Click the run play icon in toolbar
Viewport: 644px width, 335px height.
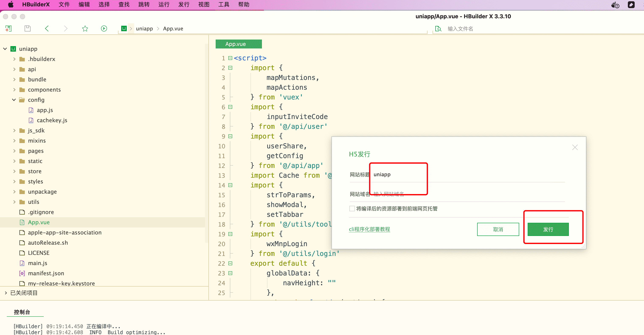[104, 28]
